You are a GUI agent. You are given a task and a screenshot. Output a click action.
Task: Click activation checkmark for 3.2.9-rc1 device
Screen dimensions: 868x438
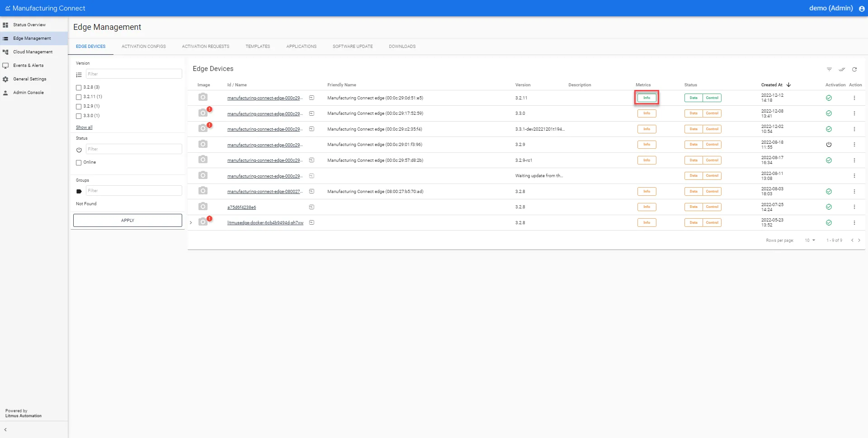[829, 160]
